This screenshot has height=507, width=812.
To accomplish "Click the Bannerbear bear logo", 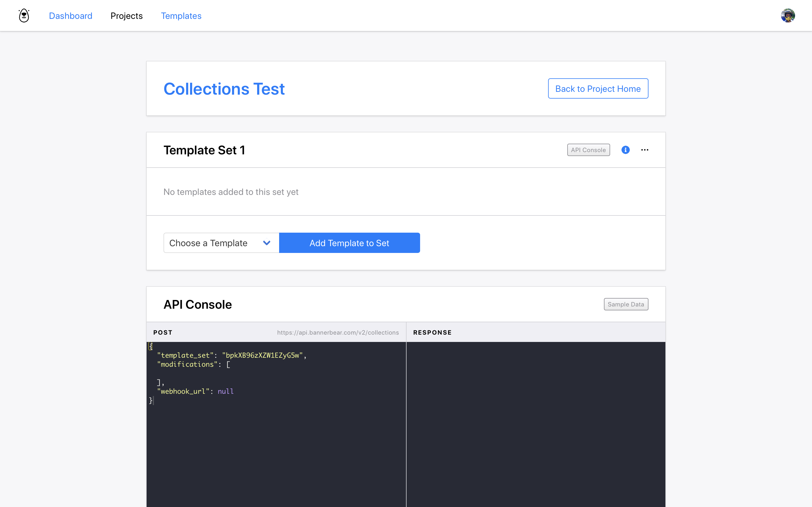I will [x=24, y=15].
